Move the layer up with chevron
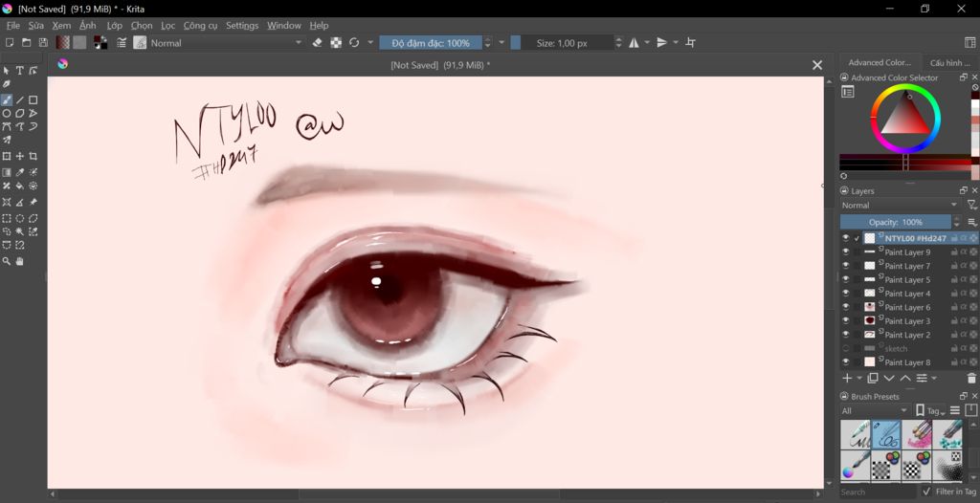The height and width of the screenshot is (503, 980). (905, 378)
